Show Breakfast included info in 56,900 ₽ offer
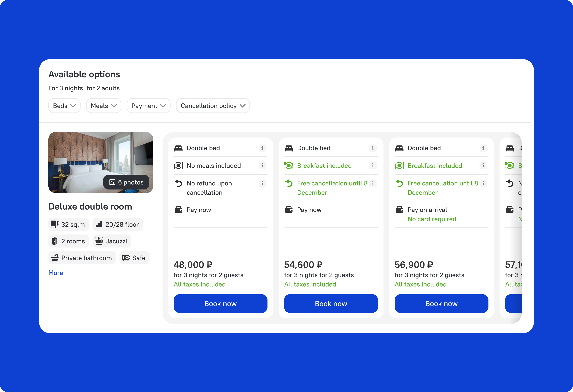Screen dimensions: 573x392 pyautogui.click(x=483, y=166)
